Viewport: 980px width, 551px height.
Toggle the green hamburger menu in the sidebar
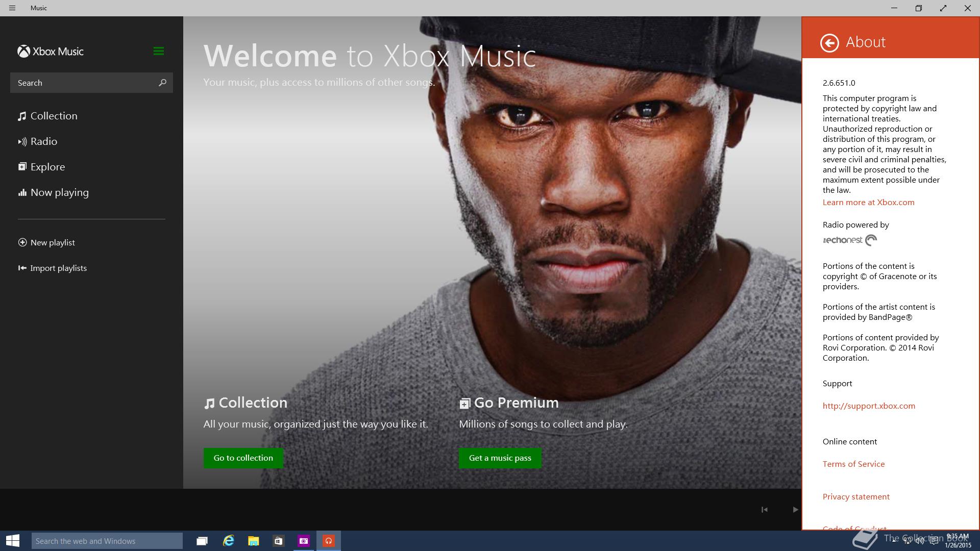click(x=158, y=51)
